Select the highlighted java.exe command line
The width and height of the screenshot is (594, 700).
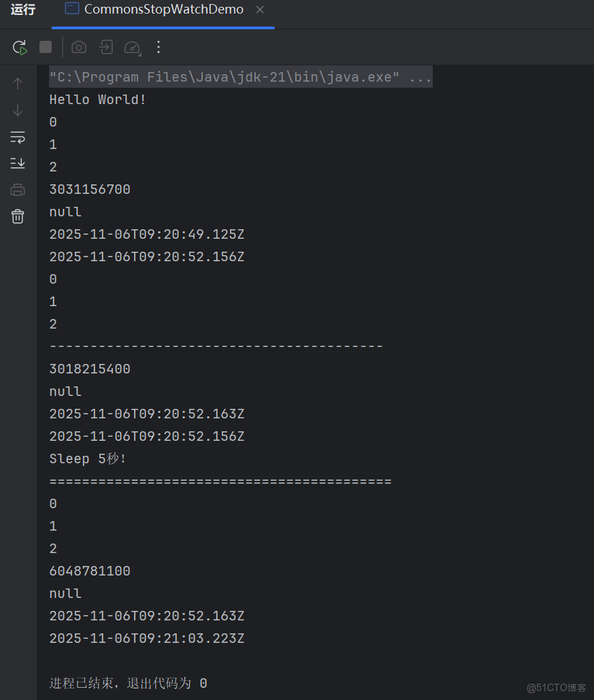(240, 77)
